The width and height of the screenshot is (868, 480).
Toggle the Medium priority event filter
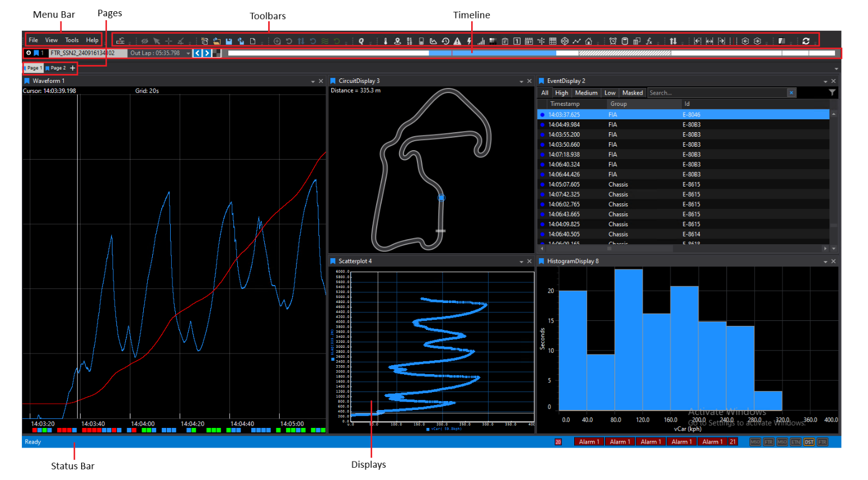586,93
